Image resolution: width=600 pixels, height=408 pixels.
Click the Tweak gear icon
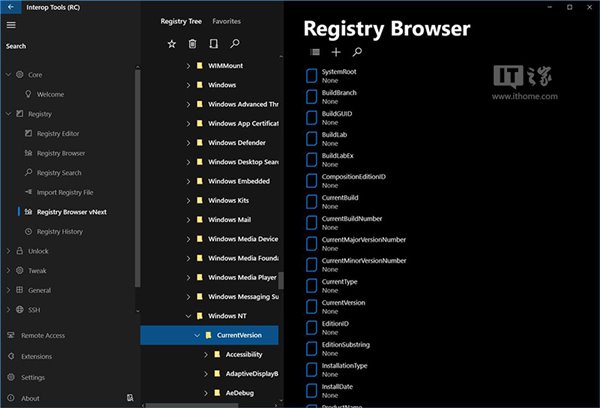[20, 270]
